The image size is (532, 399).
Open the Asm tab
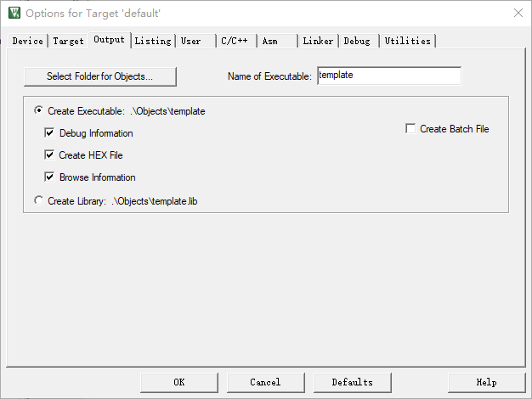(277, 41)
